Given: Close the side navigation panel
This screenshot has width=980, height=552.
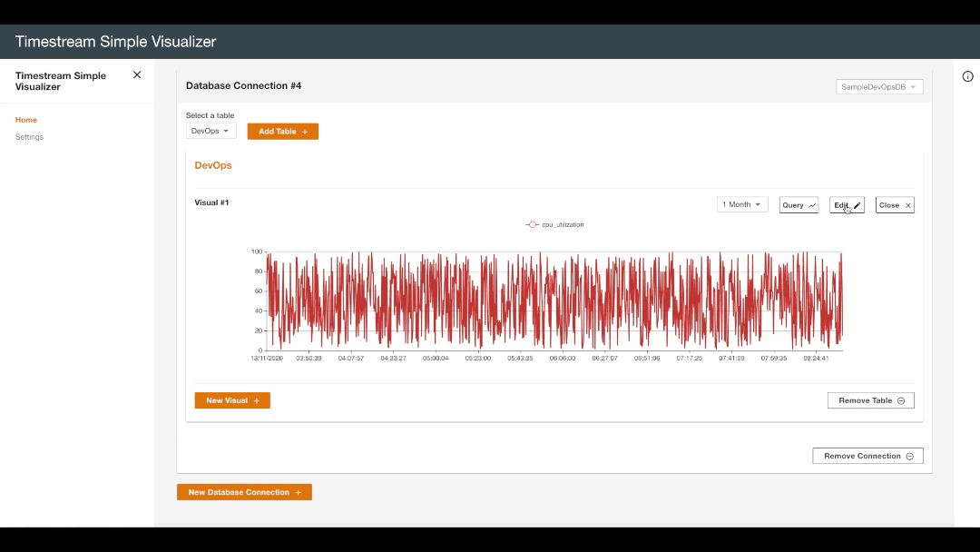Looking at the screenshot, I should pos(137,75).
